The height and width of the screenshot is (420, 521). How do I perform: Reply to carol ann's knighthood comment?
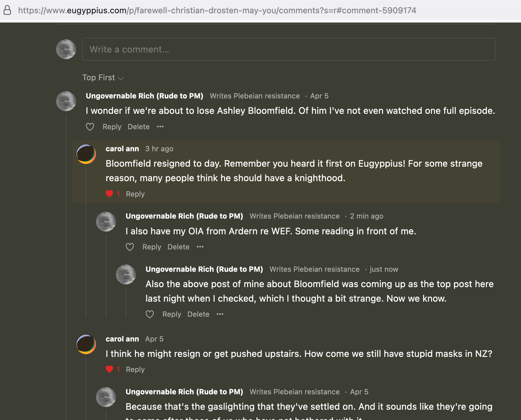[135, 194]
